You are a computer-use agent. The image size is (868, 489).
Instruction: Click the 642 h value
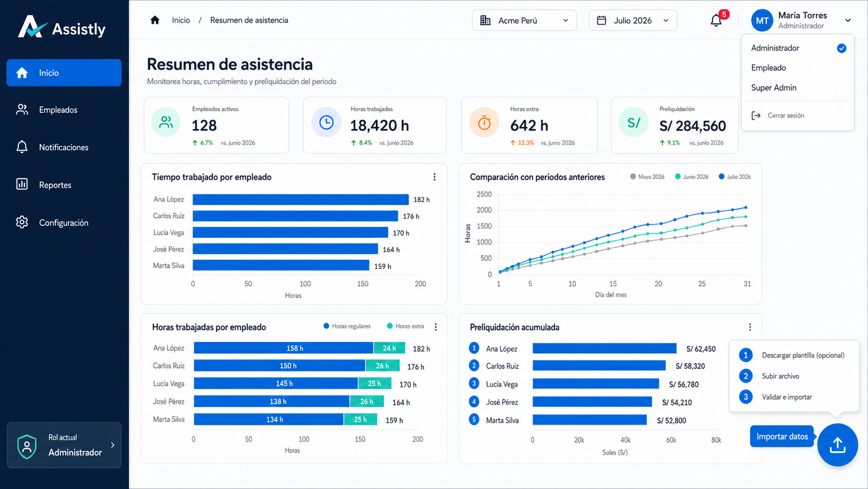click(x=529, y=126)
